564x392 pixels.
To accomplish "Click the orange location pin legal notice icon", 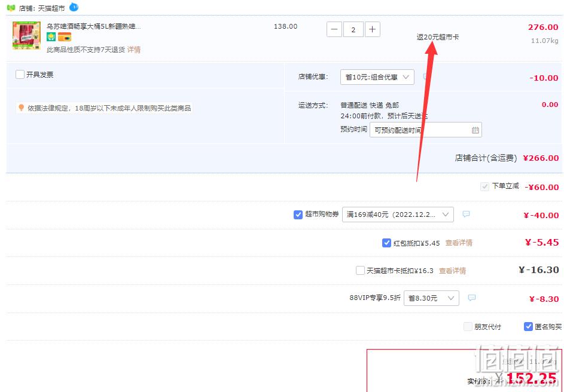I will click(x=21, y=108).
